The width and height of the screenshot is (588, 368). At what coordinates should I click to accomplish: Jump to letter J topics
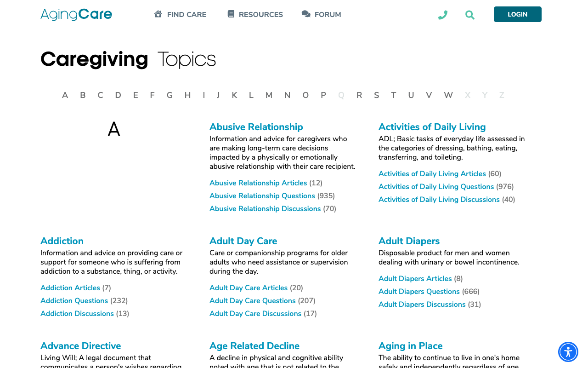[x=218, y=95]
